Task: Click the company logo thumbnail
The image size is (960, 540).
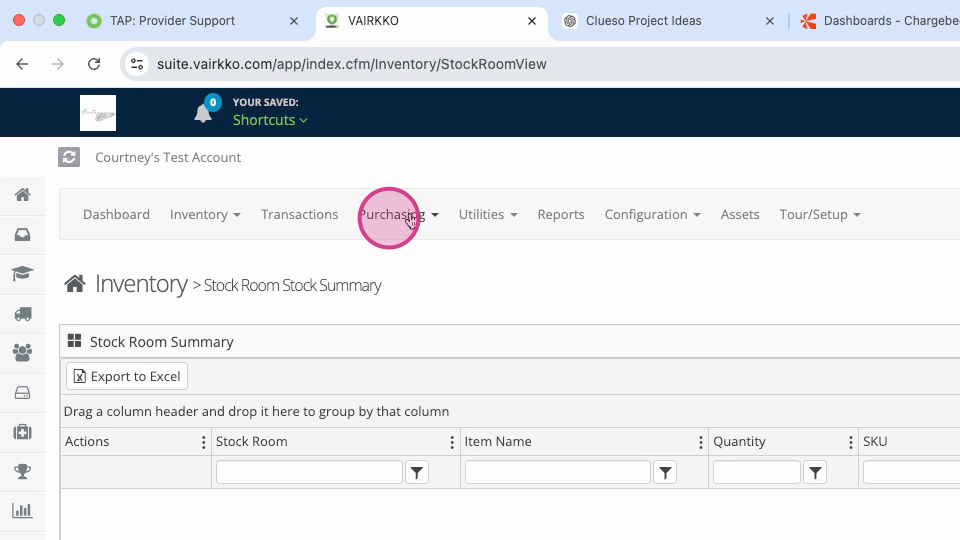Action: [98, 113]
